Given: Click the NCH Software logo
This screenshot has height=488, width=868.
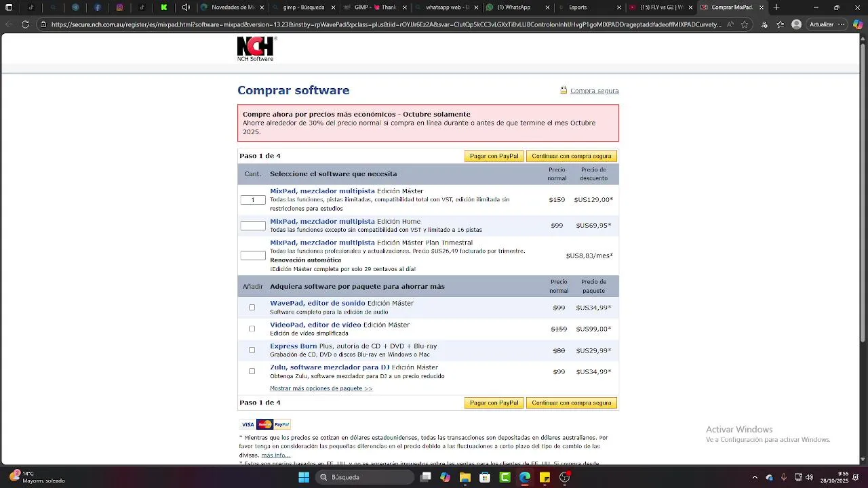Looking at the screenshot, I should 256,49.
